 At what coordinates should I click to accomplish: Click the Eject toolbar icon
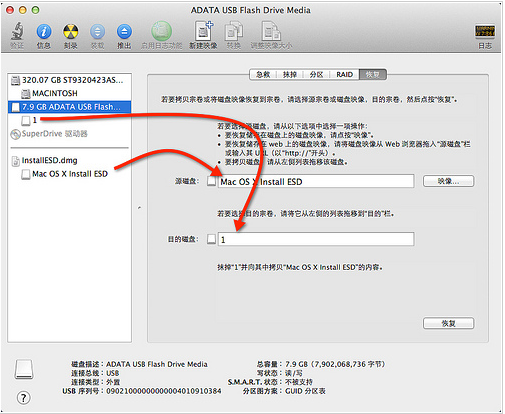[x=124, y=32]
